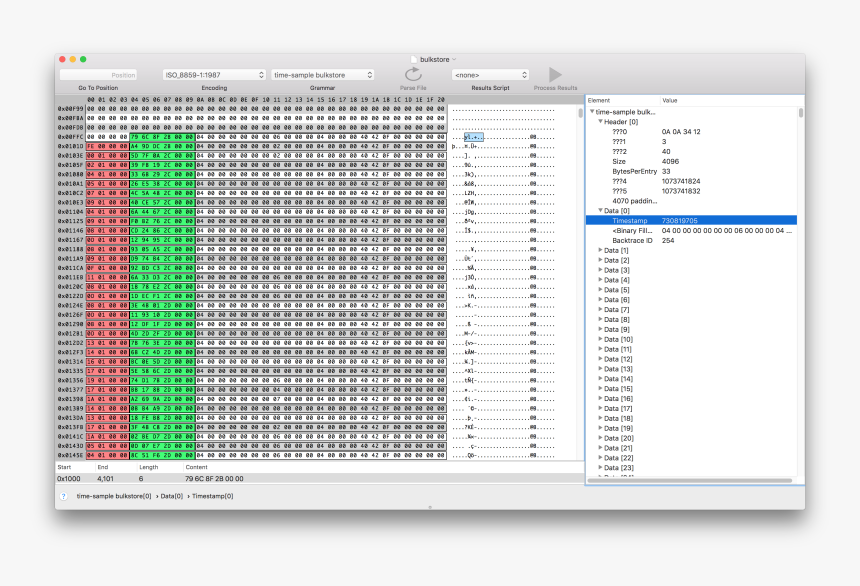Viewport: 860px width, 586px height.
Task: Click the time-sample bulkstore[0] breadcrumb
Action: point(114,496)
